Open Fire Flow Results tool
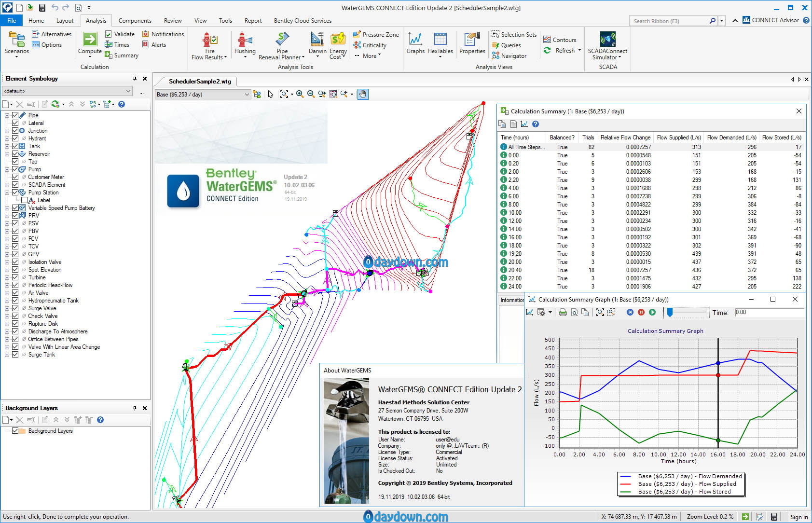 209,45
